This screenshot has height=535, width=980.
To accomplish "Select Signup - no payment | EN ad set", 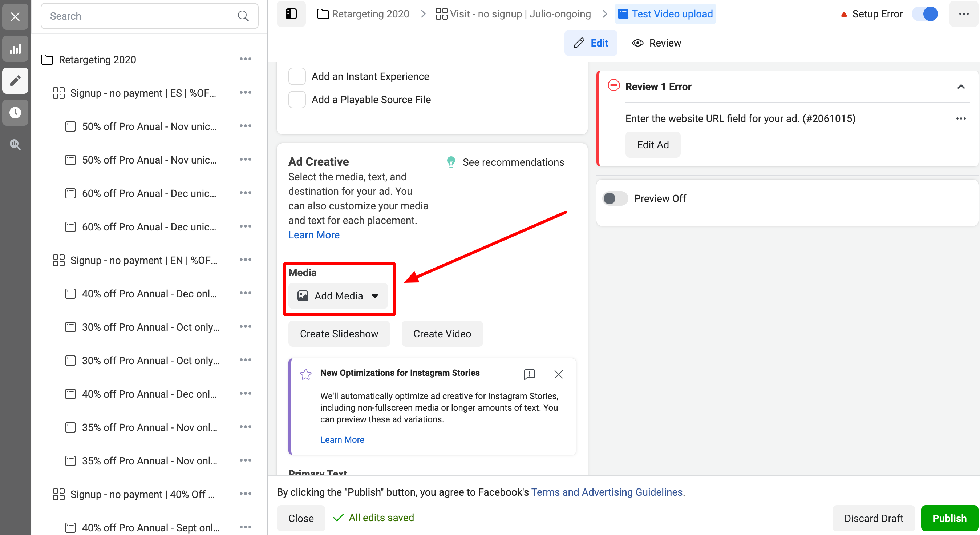I will [x=144, y=260].
